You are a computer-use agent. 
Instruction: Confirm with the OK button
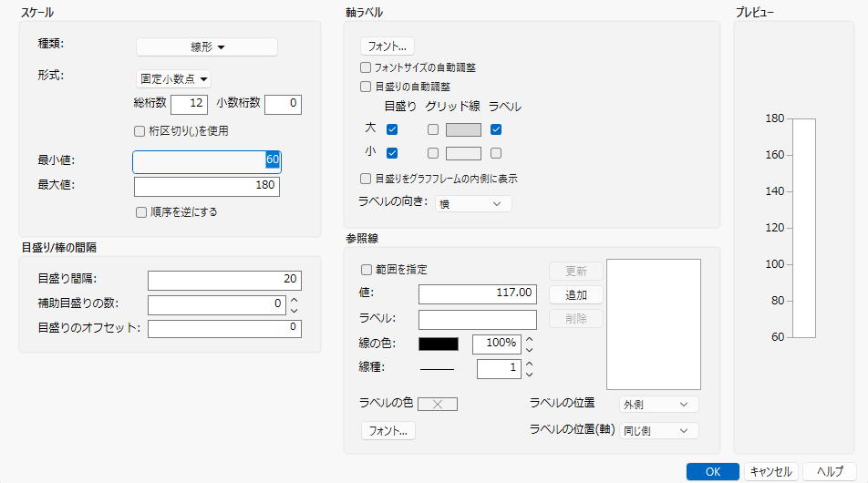coord(713,471)
